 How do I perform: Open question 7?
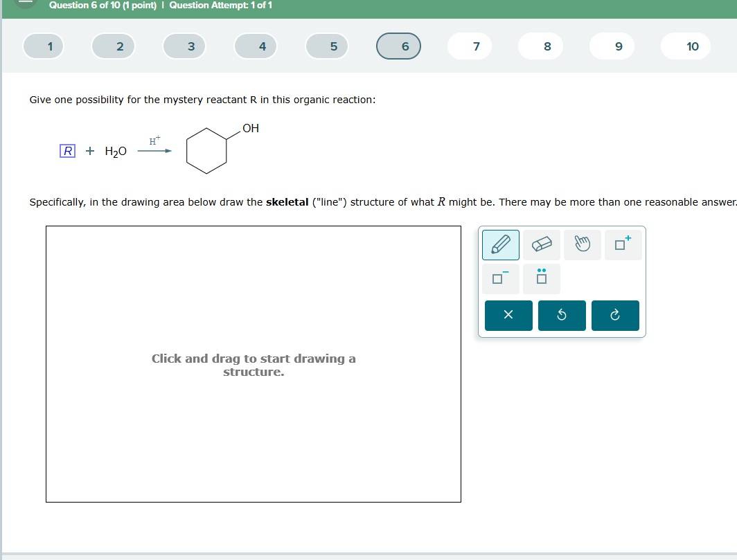(469, 46)
